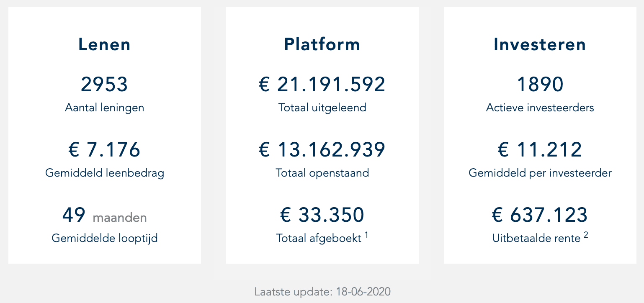This screenshot has width=644, height=303.
Task: Select the Totaal uitgeleend label
Action: [x=322, y=108]
